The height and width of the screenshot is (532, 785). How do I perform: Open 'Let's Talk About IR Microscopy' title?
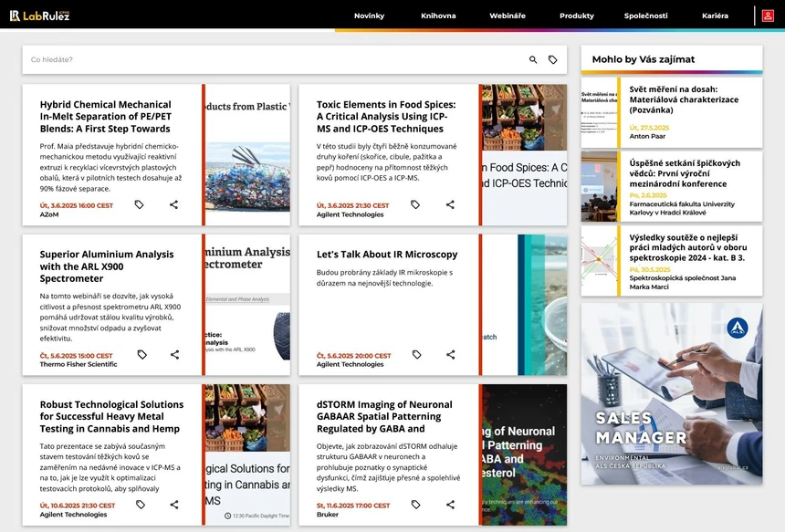pyautogui.click(x=387, y=255)
